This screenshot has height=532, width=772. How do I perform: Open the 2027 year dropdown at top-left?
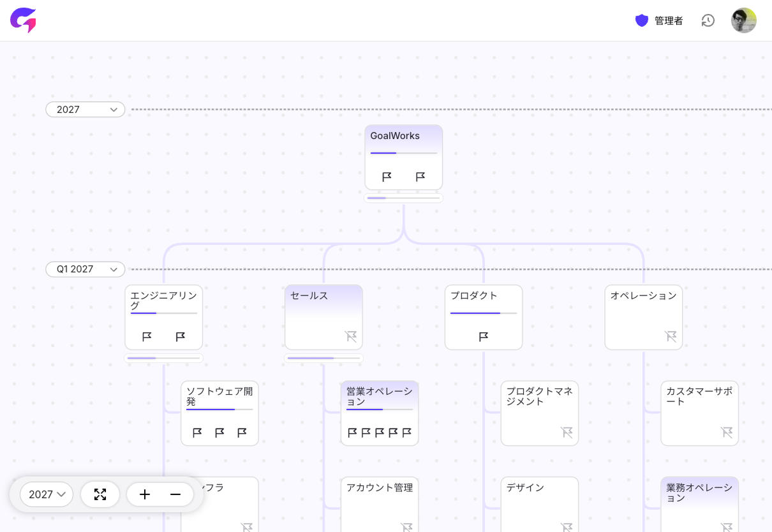pos(85,109)
